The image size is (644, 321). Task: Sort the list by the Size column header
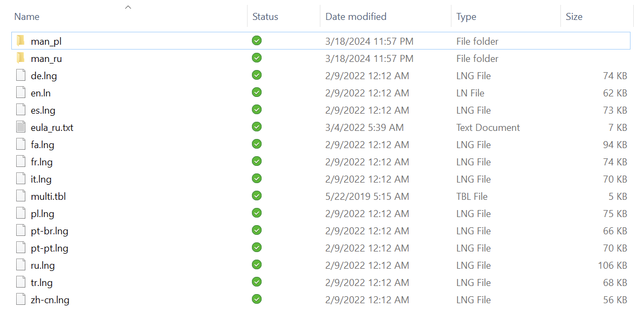point(574,17)
